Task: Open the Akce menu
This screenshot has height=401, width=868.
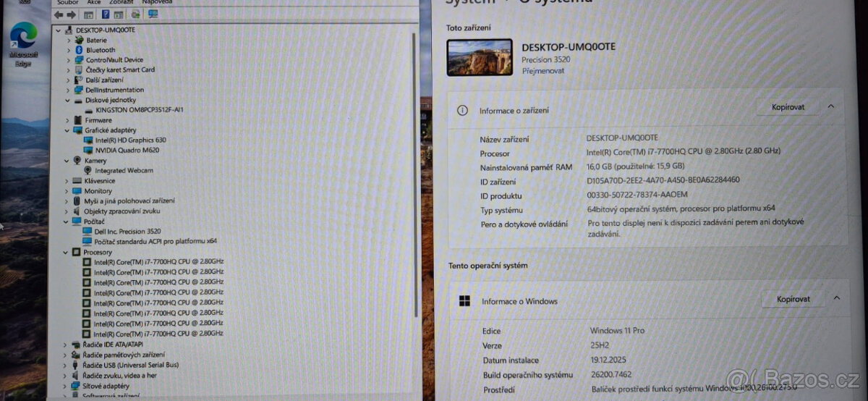Action: 93,2
